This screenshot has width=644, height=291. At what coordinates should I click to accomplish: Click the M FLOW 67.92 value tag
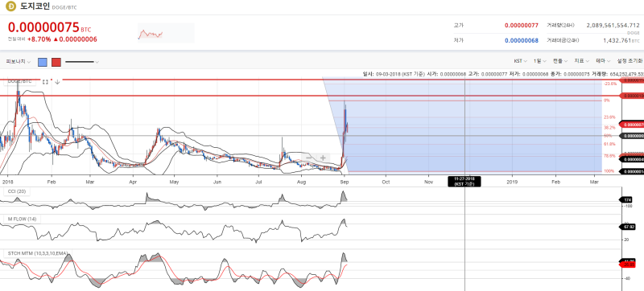627,226
